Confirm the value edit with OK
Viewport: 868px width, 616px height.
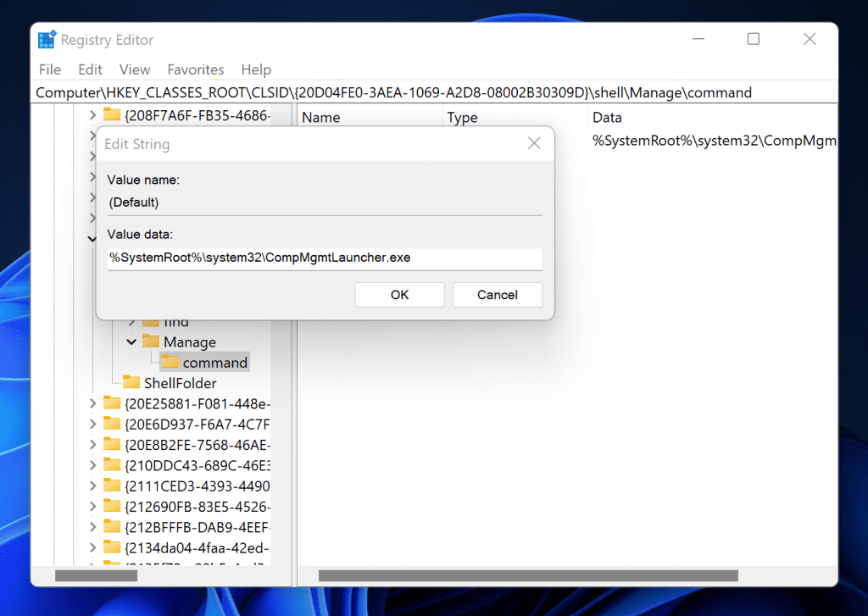(x=399, y=294)
